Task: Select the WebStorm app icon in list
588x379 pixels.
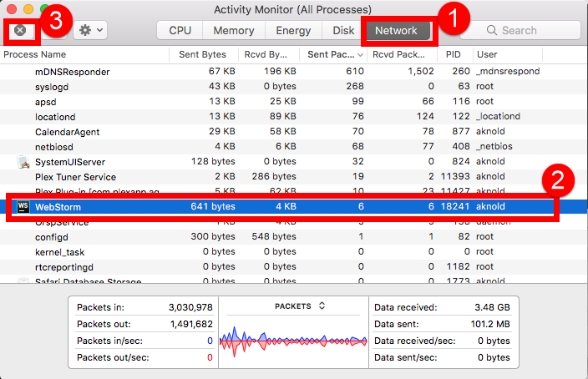Action: tap(22, 206)
